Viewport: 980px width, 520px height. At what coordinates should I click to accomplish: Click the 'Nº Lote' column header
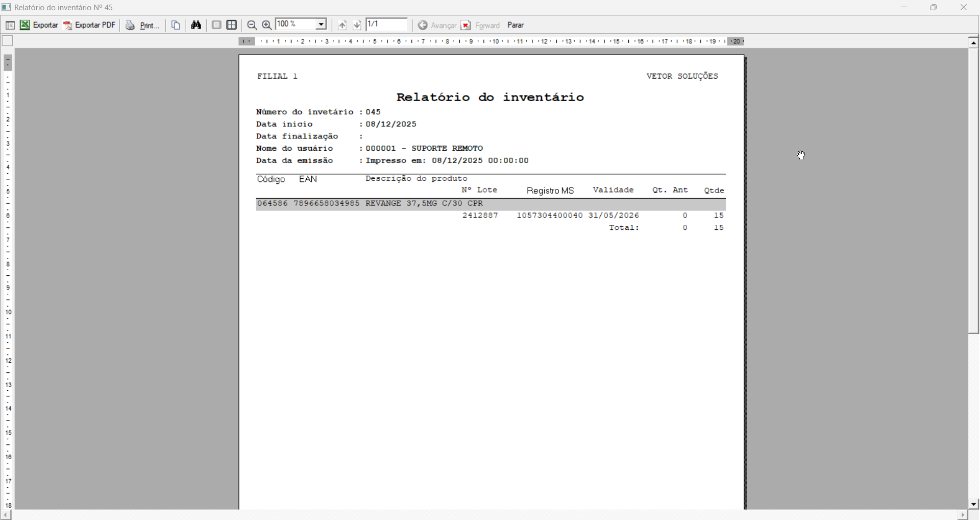(x=480, y=190)
